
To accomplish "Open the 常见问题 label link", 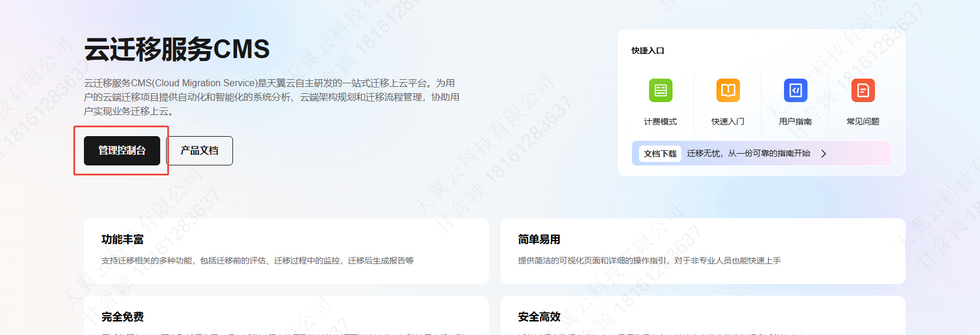I will pyautogui.click(x=863, y=121).
